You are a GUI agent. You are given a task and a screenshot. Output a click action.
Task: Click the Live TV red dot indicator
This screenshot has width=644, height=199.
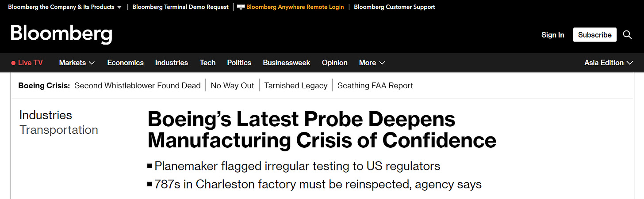pos(13,63)
